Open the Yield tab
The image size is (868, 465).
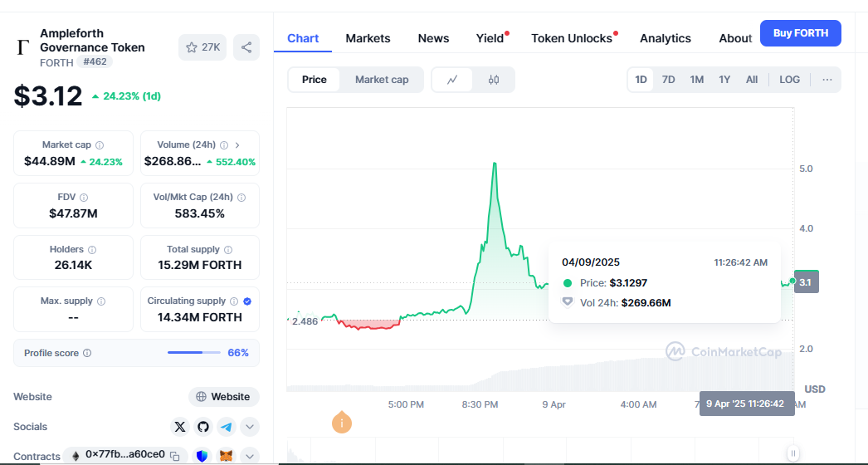490,38
